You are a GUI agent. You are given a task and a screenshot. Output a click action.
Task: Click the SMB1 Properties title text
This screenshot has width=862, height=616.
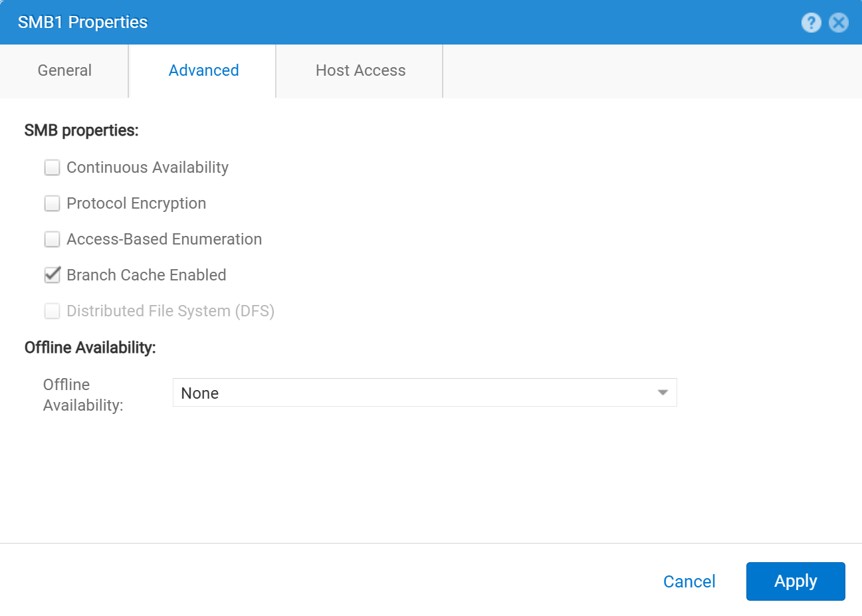coord(84,22)
